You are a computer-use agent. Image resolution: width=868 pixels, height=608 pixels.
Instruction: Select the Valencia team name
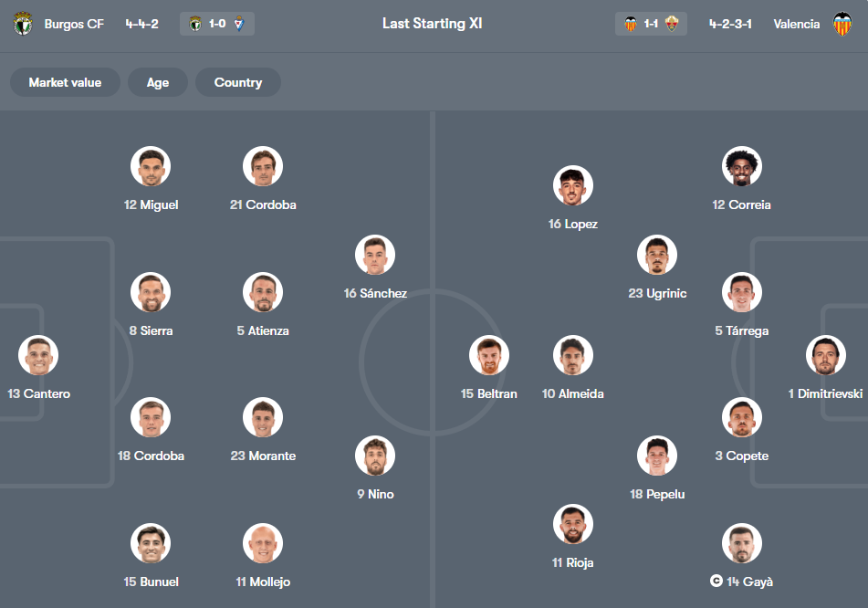796,24
